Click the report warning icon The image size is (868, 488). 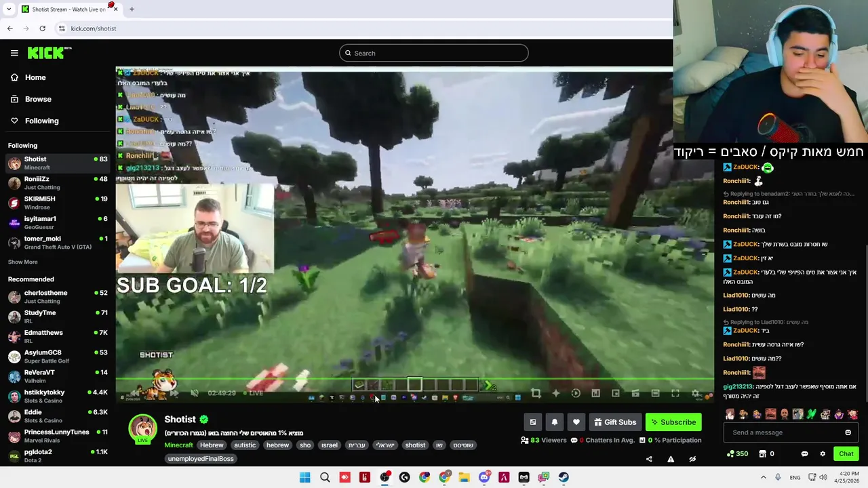(671, 459)
